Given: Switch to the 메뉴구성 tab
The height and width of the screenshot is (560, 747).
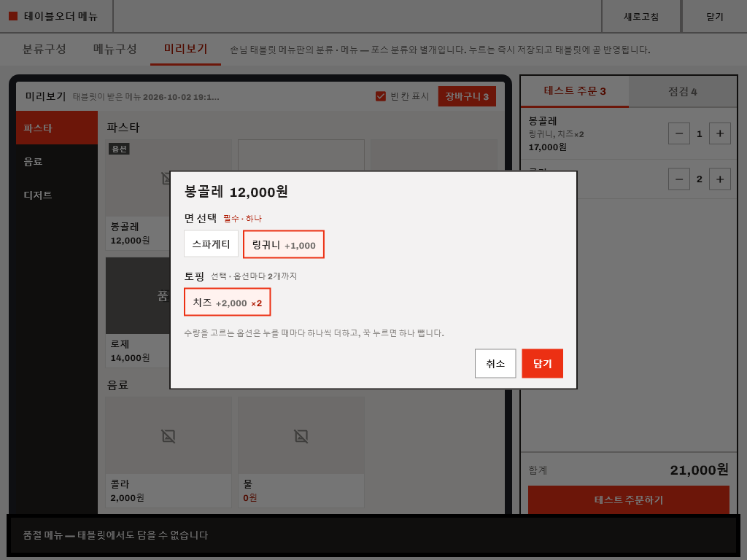Looking at the screenshot, I should coord(115,49).
